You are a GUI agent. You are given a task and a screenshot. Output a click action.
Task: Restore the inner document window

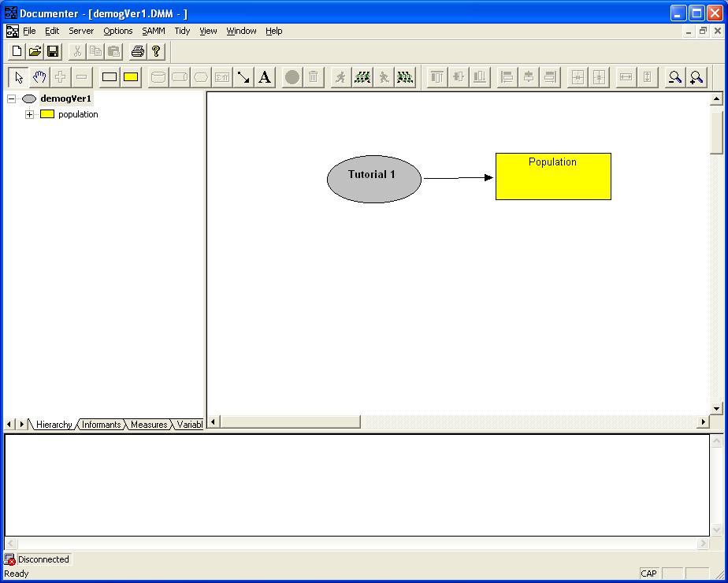pos(703,31)
